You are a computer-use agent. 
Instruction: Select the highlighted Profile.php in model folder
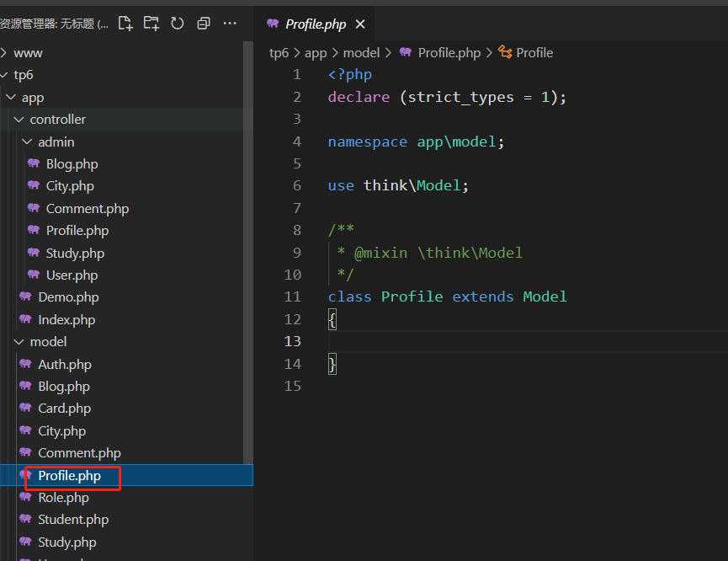tap(126, 475)
